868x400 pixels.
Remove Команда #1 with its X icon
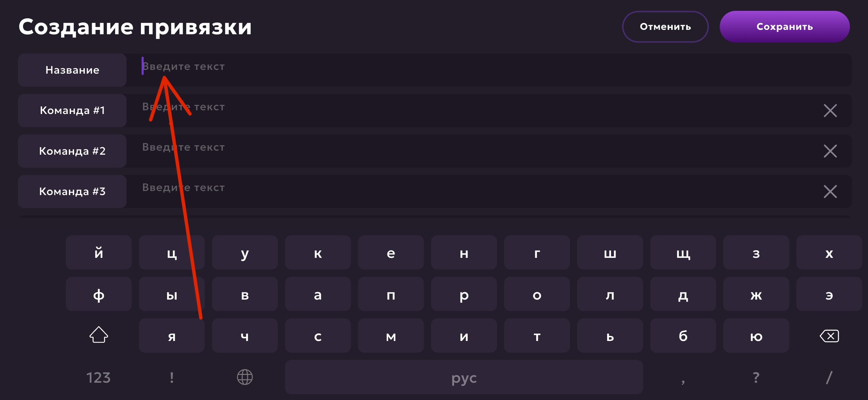click(830, 111)
